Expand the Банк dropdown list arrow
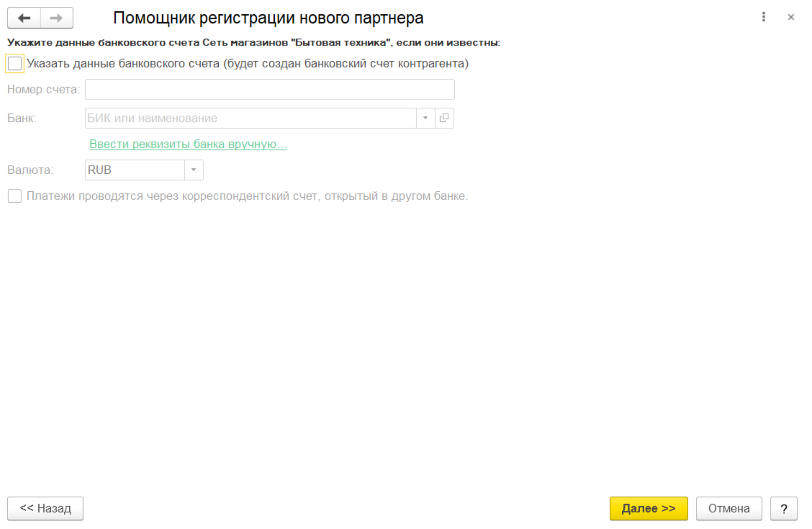 [x=425, y=118]
